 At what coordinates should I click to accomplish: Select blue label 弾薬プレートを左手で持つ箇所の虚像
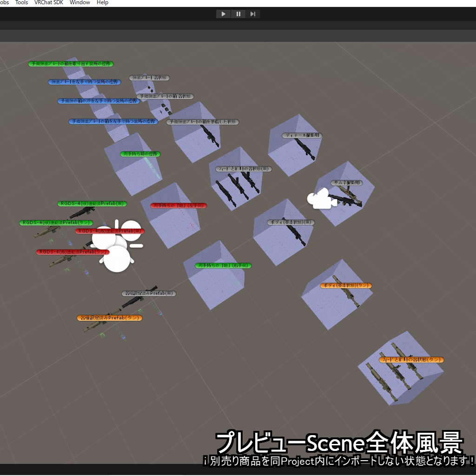[x=85, y=82]
